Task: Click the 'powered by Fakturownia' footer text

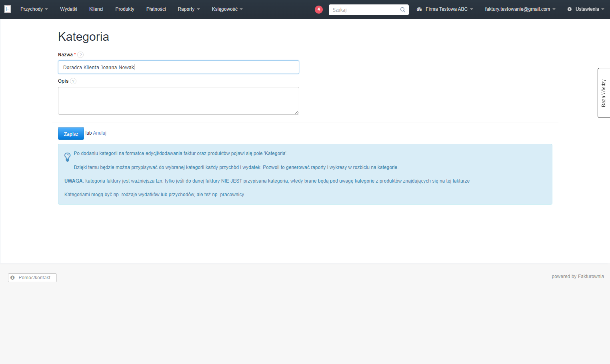Action: coord(578,276)
